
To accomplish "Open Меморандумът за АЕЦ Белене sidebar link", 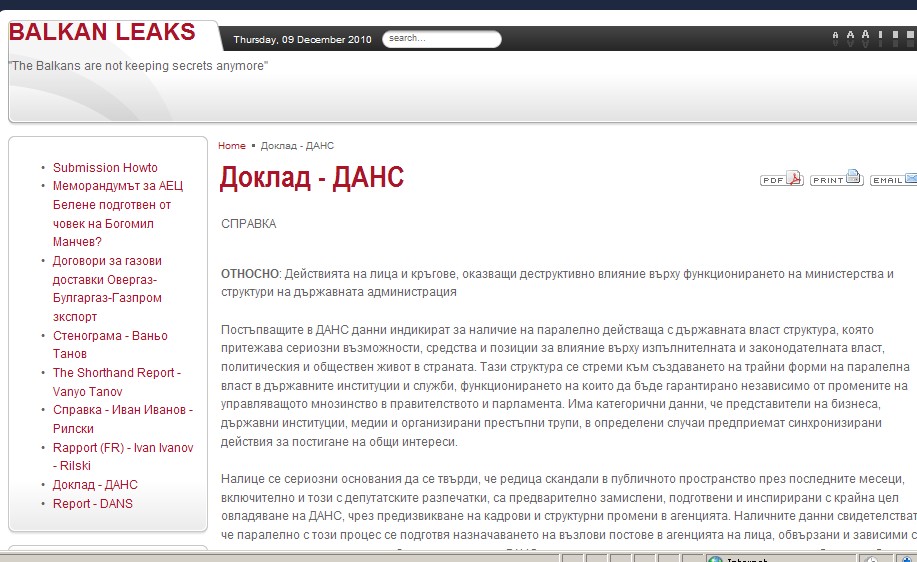I will pos(117,213).
